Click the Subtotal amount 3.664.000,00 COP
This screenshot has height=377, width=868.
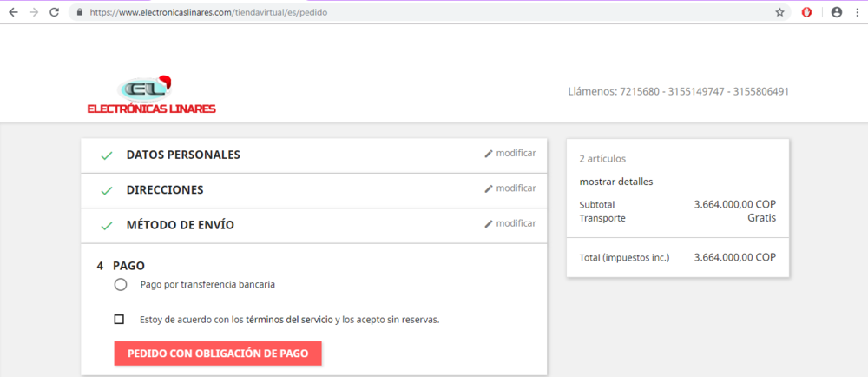pyautogui.click(x=735, y=205)
